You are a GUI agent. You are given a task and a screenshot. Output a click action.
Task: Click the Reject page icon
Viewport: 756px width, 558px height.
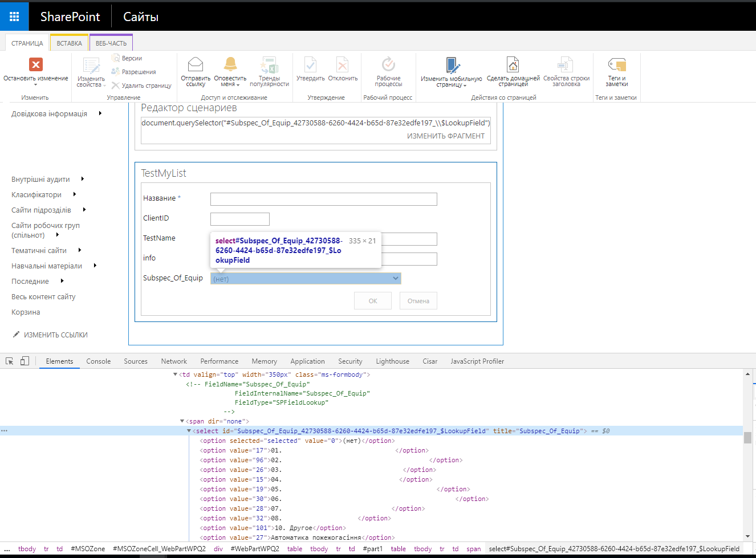pyautogui.click(x=343, y=64)
